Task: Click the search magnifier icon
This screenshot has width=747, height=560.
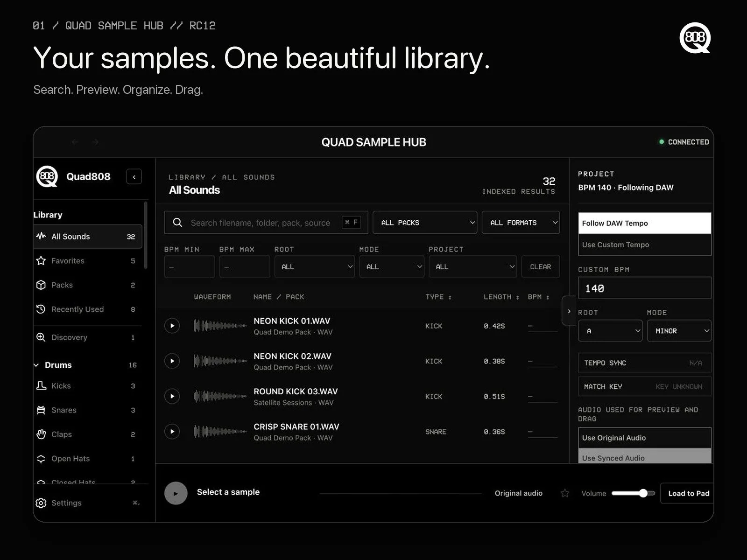Action: click(177, 223)
